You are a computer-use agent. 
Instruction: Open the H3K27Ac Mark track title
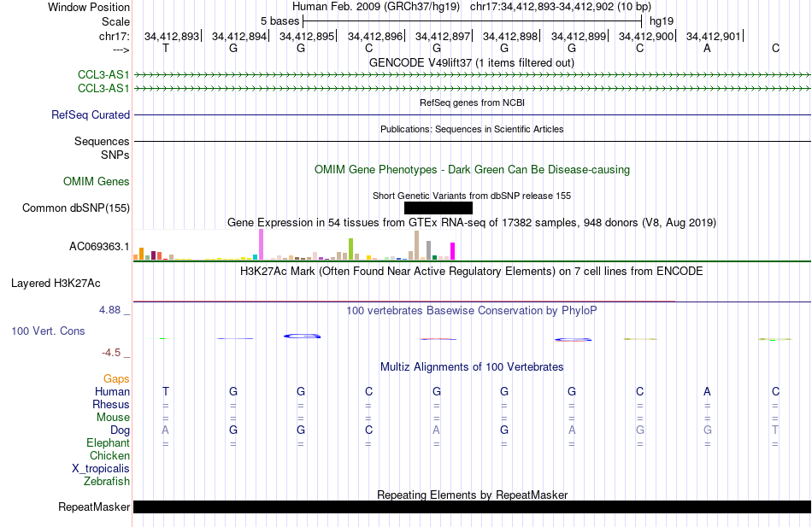point(471,272)
